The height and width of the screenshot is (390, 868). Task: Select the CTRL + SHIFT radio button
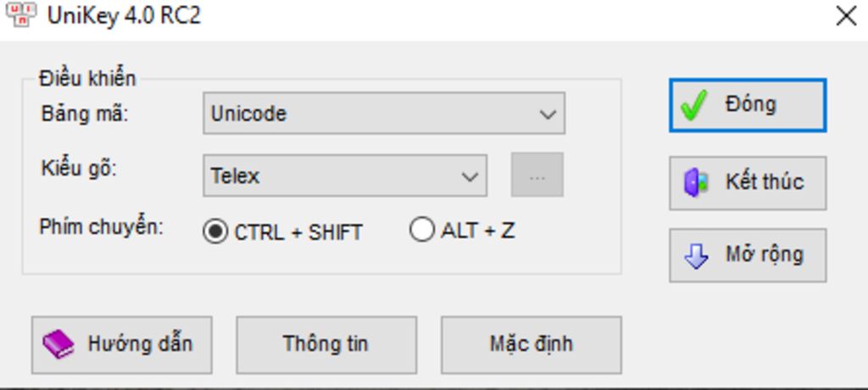(x=215, y=231)
